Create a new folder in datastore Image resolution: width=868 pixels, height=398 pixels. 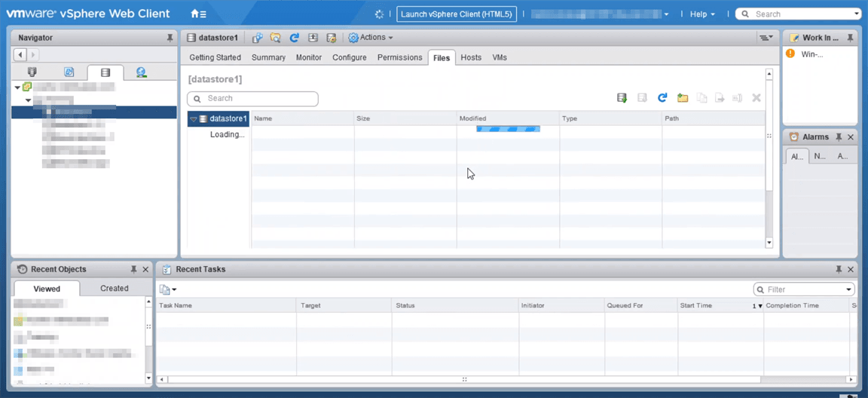[683, 98]
